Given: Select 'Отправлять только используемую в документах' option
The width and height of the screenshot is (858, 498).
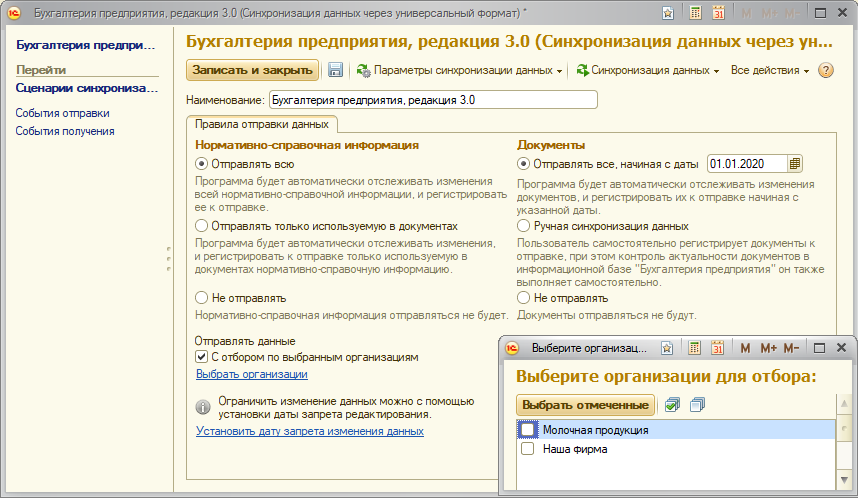Looking at the screenshot, I should pyautogui.click(x=201, y=226).
